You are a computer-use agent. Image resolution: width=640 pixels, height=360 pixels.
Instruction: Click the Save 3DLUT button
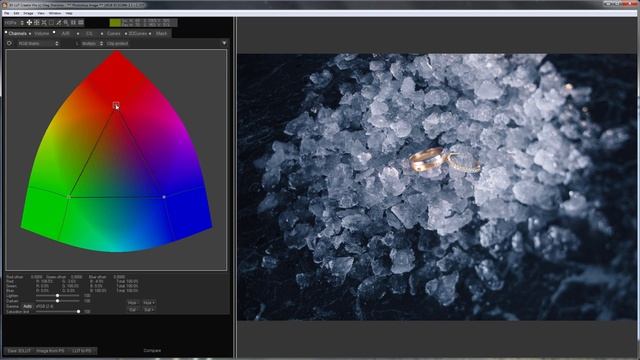(19, 351)
